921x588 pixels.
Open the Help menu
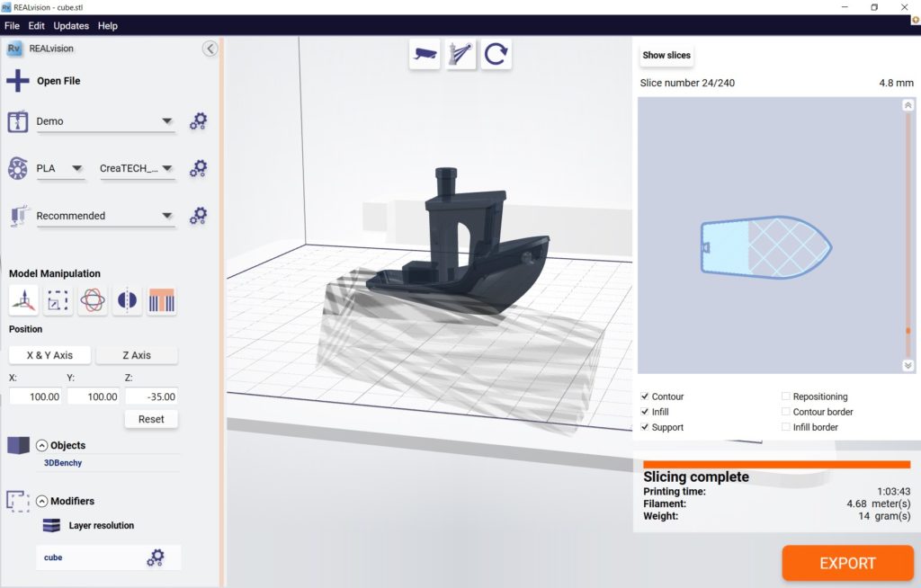pyautogui.click(x=108, y=26)
